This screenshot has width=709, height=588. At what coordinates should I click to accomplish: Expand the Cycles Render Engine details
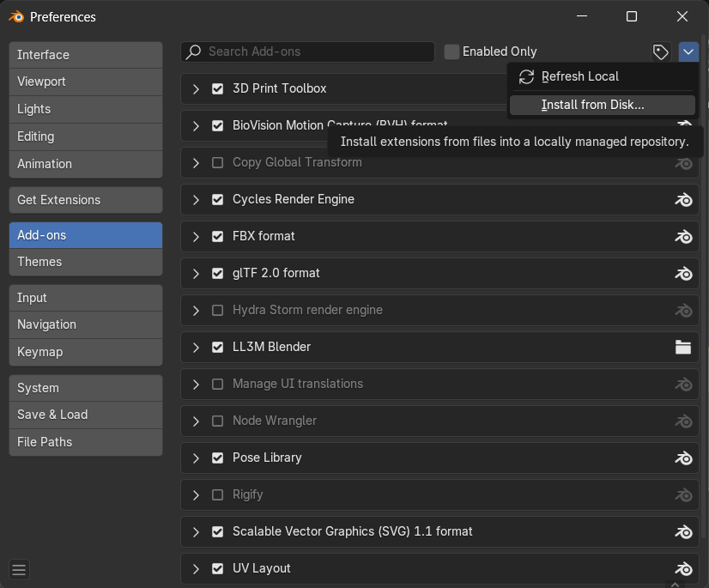(x=196, y=199)
